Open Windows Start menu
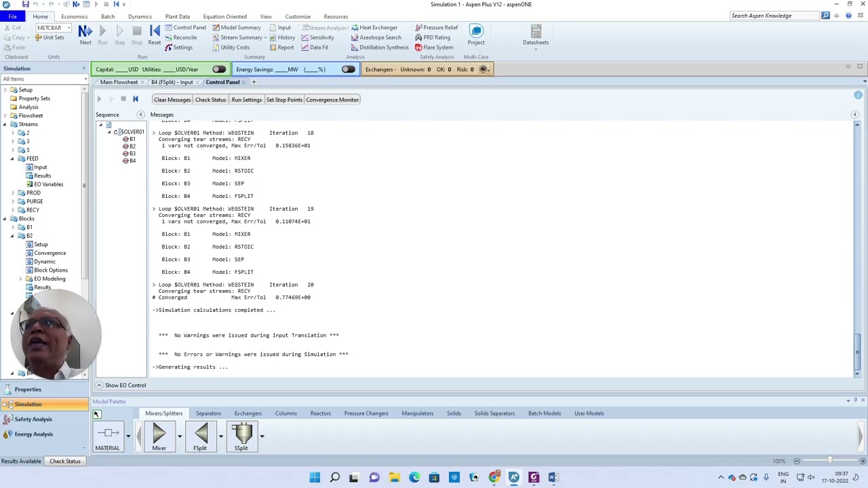 (315, 478)
